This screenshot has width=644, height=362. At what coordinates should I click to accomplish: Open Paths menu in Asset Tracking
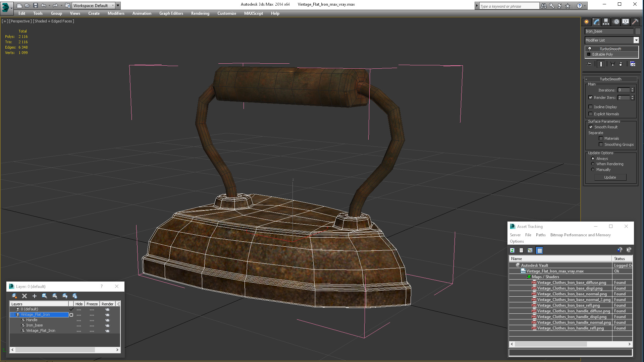pyautogui.click(x=541, y=235)
